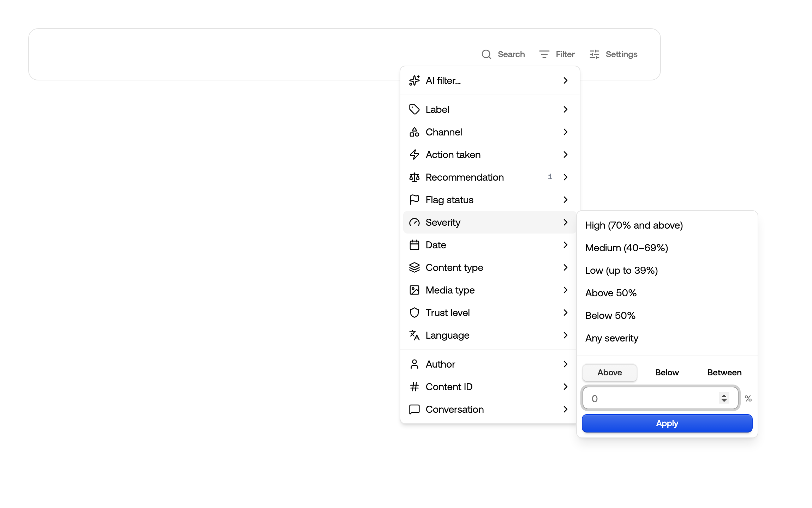The height and width of the screenshot is (508, 812).
Task: Open the Trust level menu item
Action: (490, 313)
